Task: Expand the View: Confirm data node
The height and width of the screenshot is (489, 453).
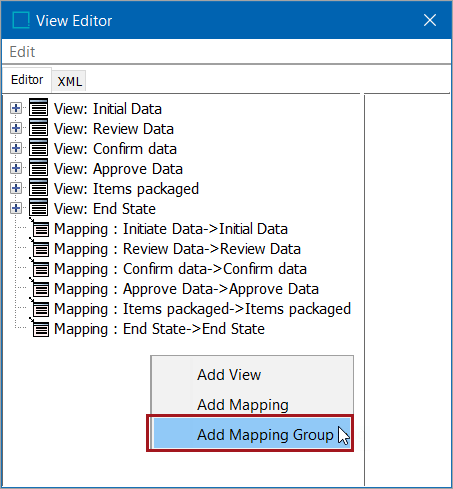Action: coord(16,148)
